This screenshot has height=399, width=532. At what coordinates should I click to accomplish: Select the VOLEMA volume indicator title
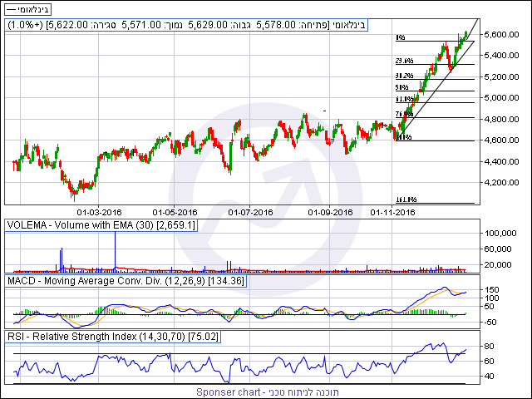tap(101, 225)
